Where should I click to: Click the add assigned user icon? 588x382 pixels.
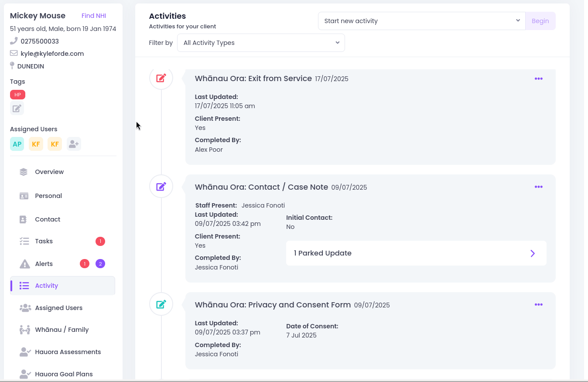(x=74, y=144)
